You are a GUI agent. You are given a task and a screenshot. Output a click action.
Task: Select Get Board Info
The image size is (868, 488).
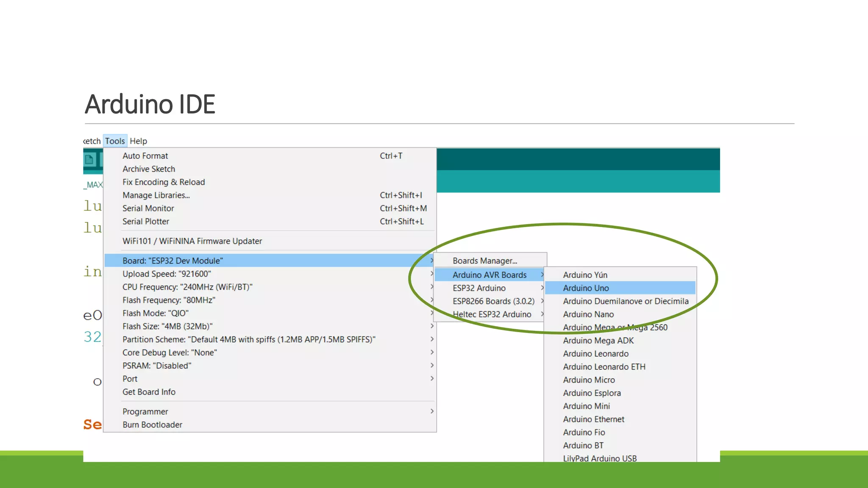(270, 392)
